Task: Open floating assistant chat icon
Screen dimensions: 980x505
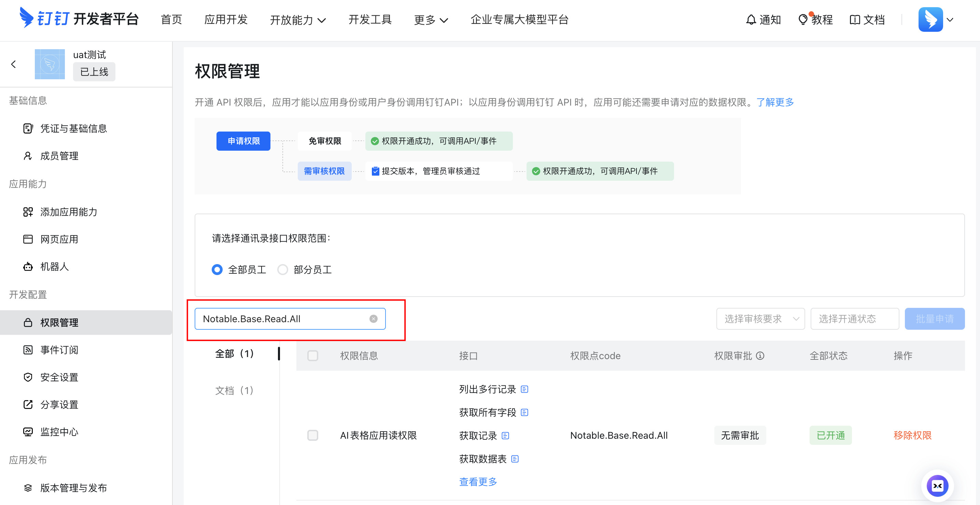Action: tap(937, 486)
